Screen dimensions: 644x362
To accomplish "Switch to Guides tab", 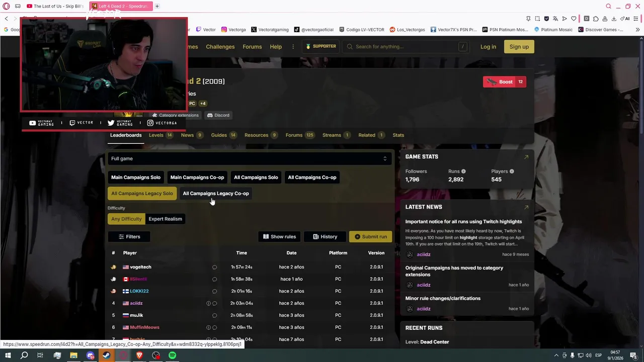I will coord(224,135).
